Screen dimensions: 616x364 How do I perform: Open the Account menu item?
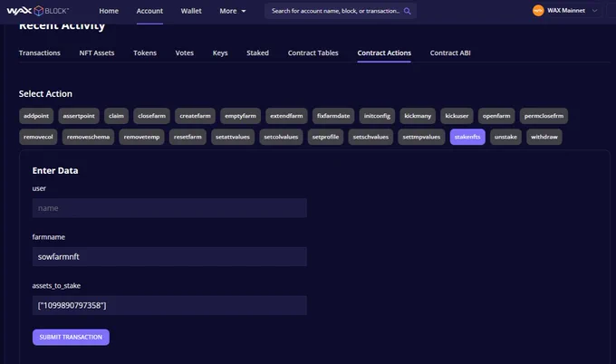click(149, 11)
